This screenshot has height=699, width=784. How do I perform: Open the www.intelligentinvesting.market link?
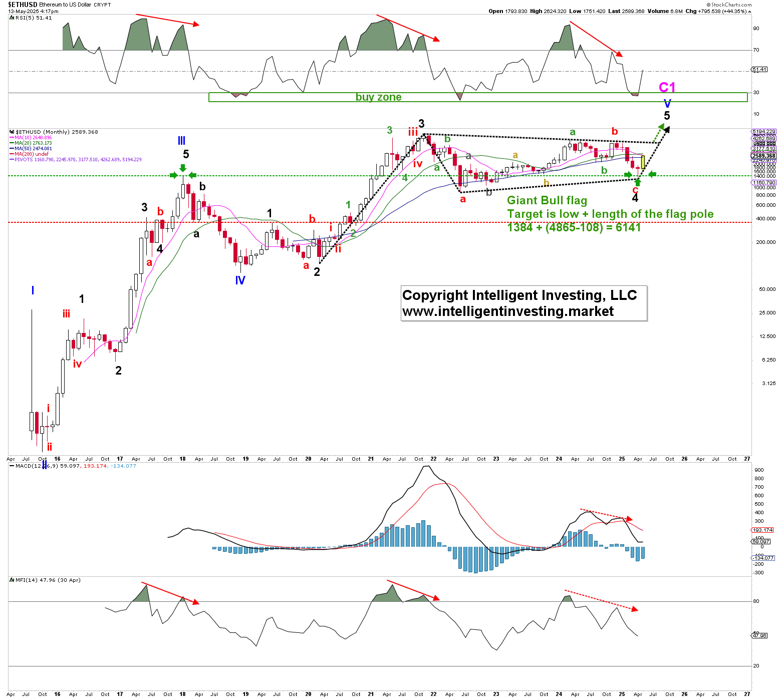coord(508,311)
